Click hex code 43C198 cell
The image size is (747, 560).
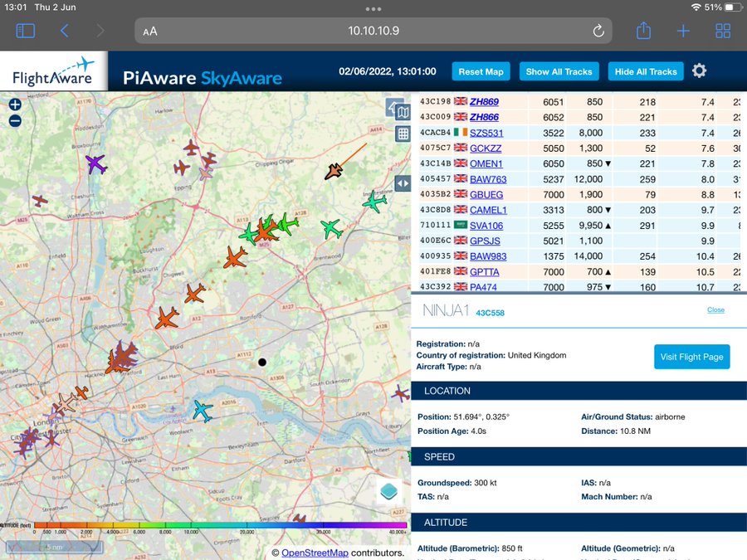pos(435,101)
